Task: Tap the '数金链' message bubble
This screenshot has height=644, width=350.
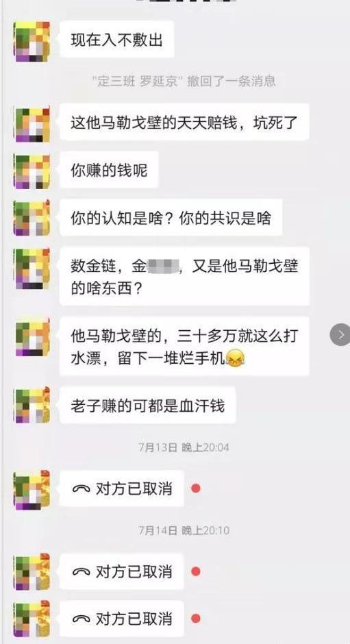Action: point(184,276)
